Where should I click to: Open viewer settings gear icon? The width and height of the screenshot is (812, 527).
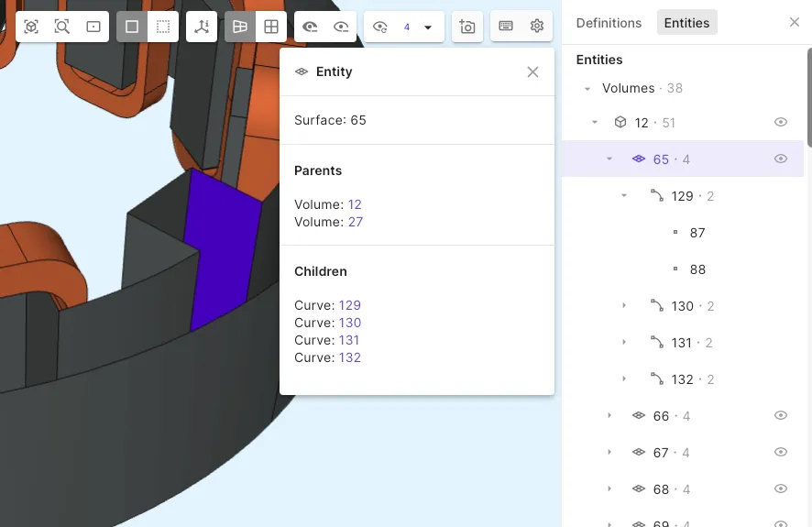[x=537, y=26]
